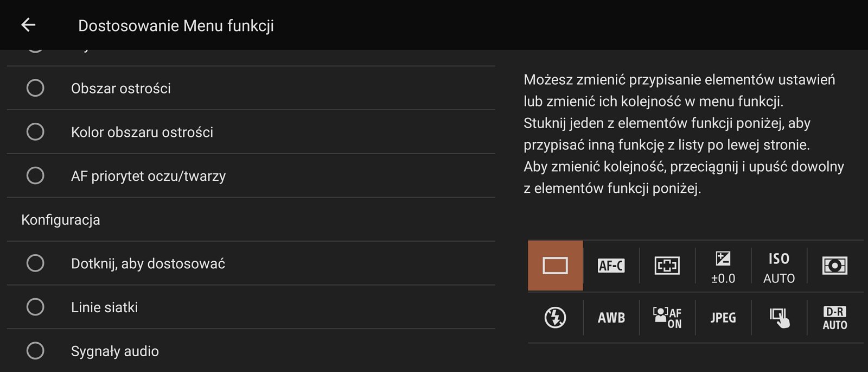868x372 pixels.
Task: Tap the touch operation hand icon
Action: tap(779, 318)
